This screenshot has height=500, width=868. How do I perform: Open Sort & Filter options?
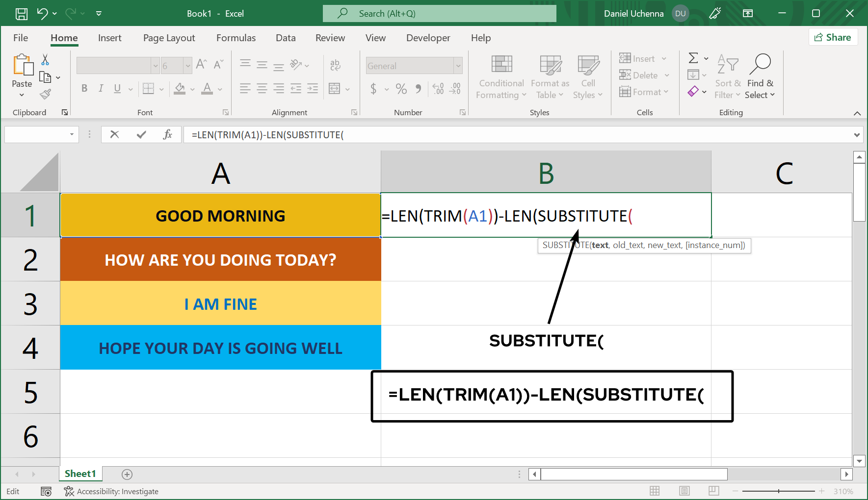727,77
